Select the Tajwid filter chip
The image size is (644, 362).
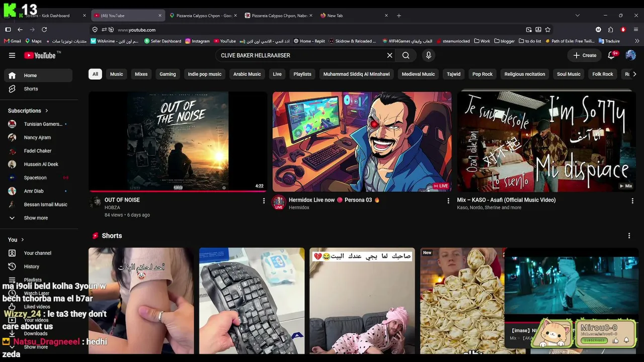[x=453, y=74]
